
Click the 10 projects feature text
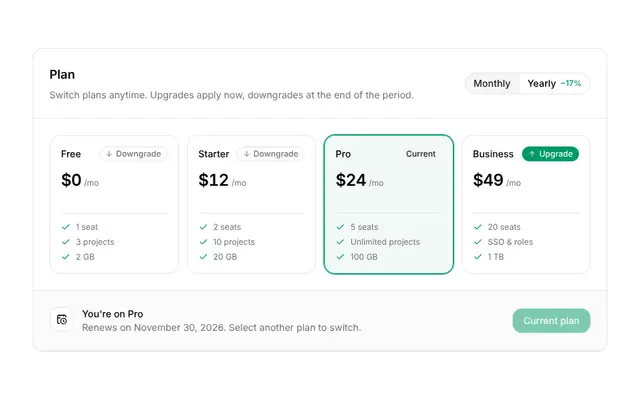click(234, 242)
